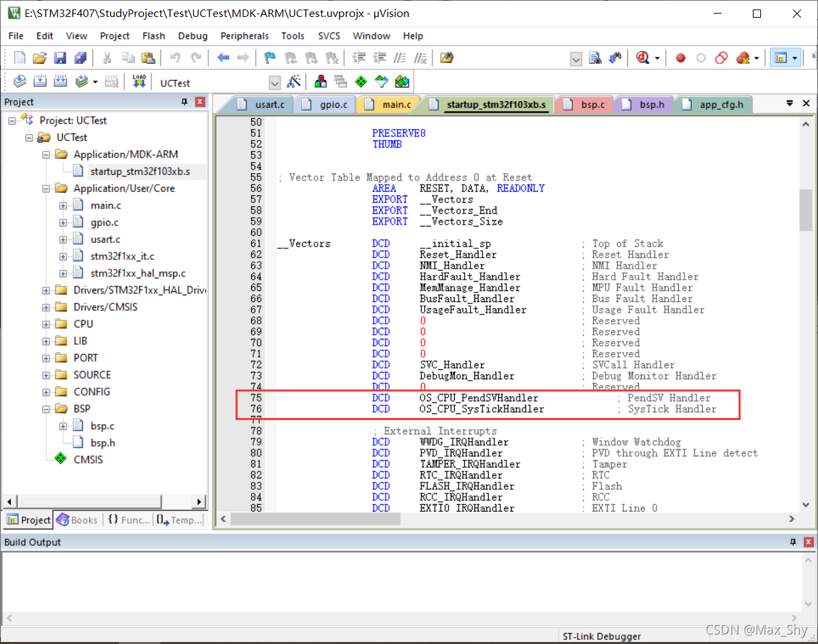The image size is (818, 644).
Task: Expand the main.c node in the project tree
Action: 63,205
